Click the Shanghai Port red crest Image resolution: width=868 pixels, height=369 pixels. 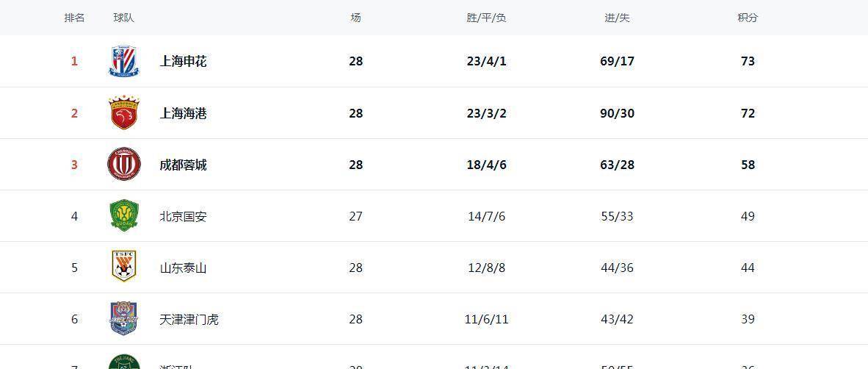[x=124, y=112]
